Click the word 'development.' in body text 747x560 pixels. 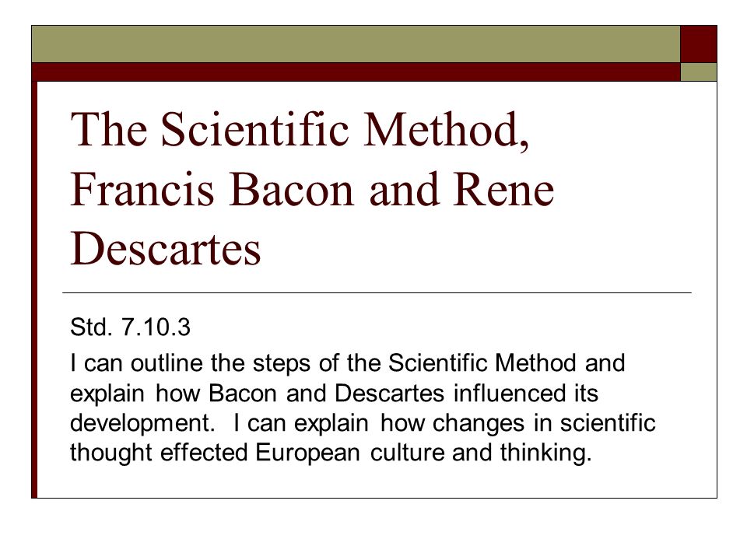[x=142, y=423]
